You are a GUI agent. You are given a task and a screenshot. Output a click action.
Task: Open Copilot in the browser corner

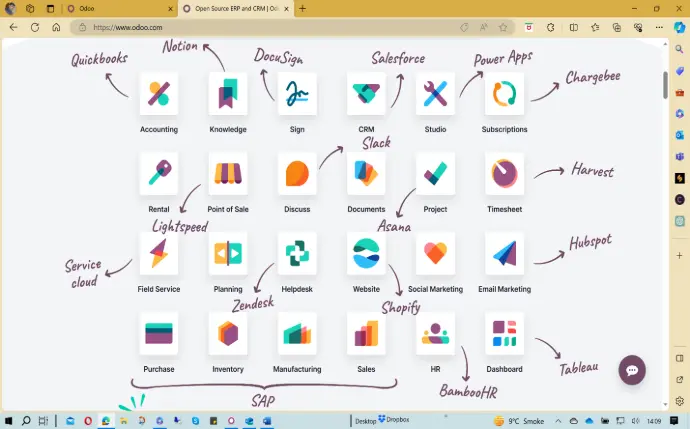click(x=679, y=27)
